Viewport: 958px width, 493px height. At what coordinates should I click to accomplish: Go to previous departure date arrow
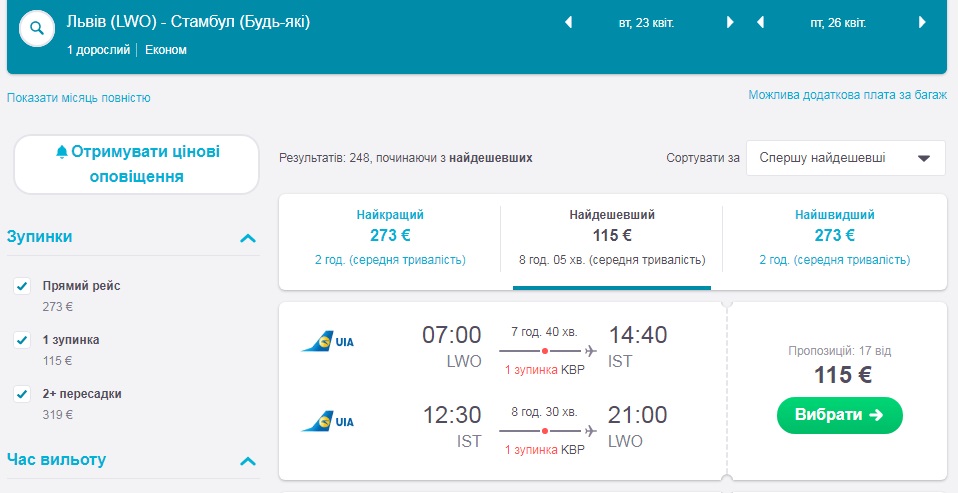[x=569, y=22]
